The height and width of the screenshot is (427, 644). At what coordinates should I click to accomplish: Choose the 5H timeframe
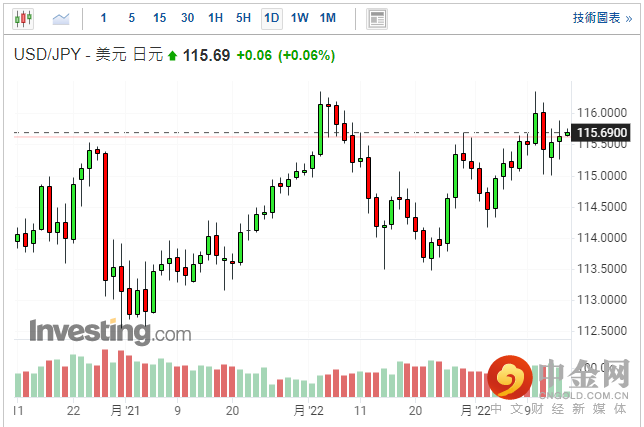tap(243, 18)
